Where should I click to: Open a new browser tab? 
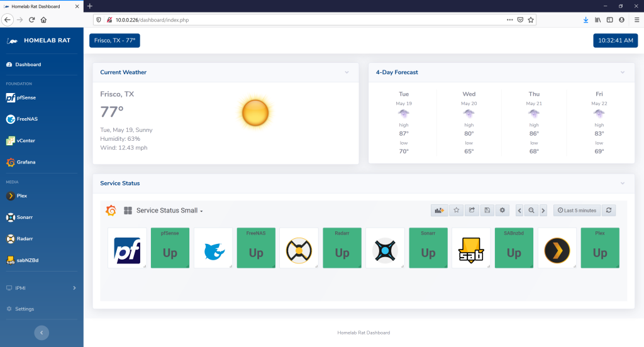coord(90,6)
